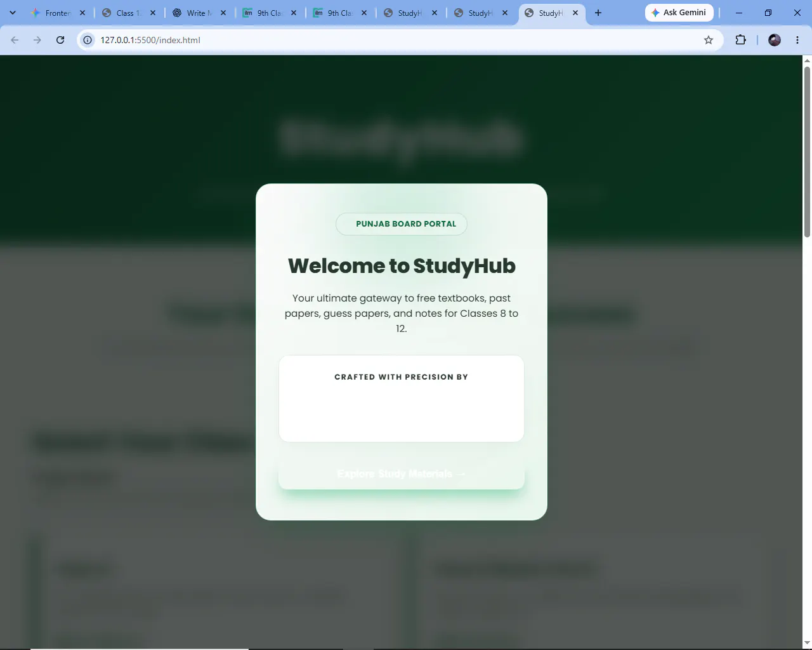This screenshot has width=812, height=650.
Task: Bookmark this page with the star icon
Action: (709, 40)
